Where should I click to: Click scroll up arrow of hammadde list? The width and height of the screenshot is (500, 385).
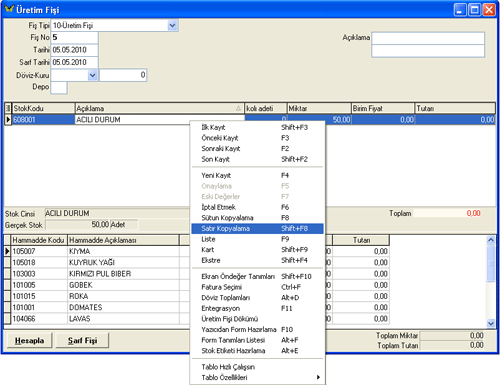490,240
